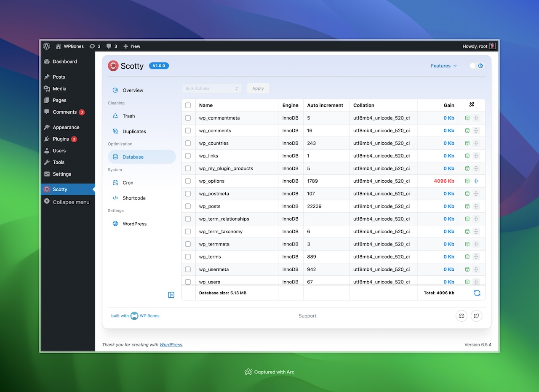Go to the Trash cleaning section
The image size is (539, 392).
click(142, 116)
